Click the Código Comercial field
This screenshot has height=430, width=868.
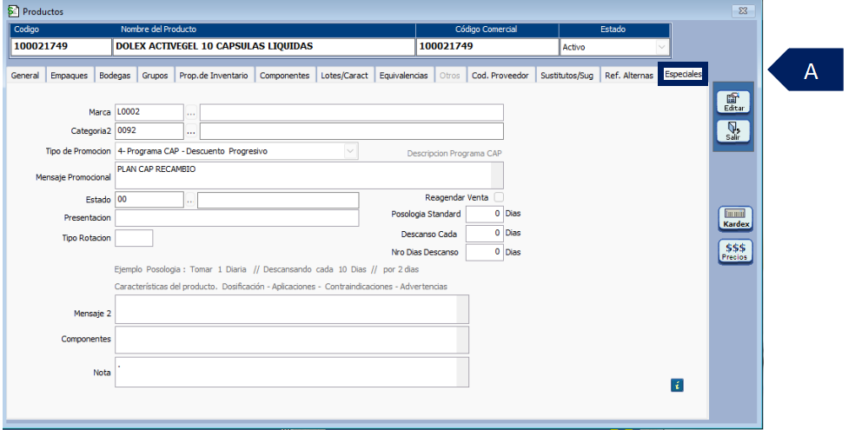pyautogui.click(x=487, y=47)
